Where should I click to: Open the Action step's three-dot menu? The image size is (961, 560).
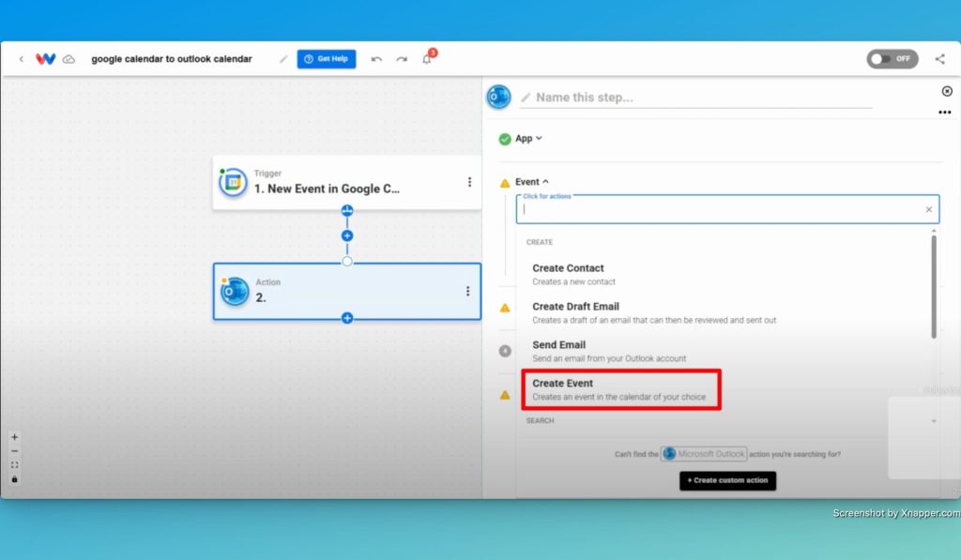click(x=467, y=291)
